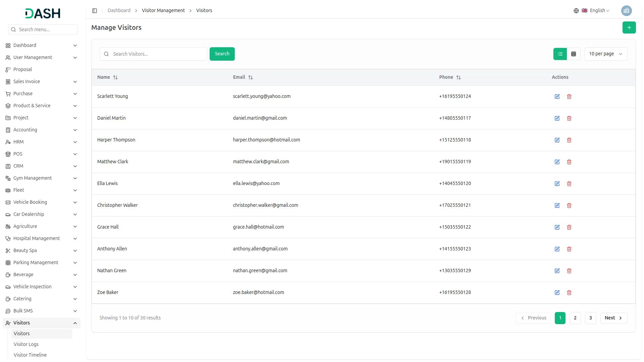Open user profile avatar menu
Image resolution: width=644 pixels, height=362 pixels.
pyautogui.click(x=626, y=11)
